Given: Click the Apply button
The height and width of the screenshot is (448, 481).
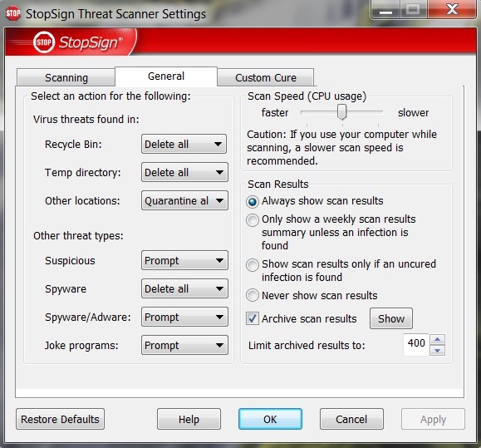Looking at the screenshot, I should click(x=433, y=419).
